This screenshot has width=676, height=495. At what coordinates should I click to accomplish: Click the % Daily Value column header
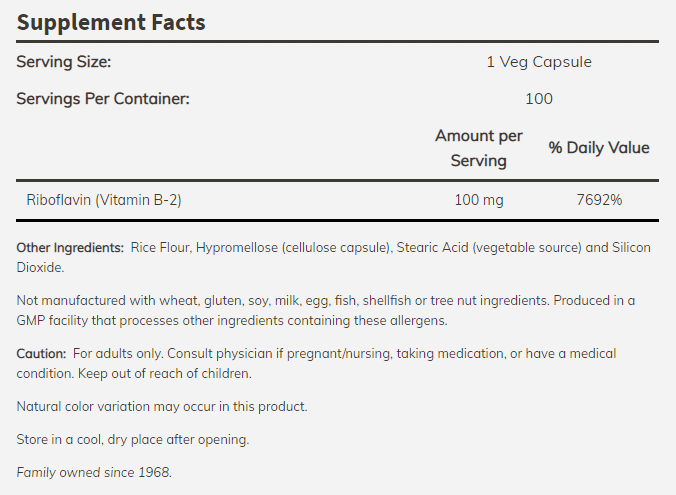[x=599, y=147]
